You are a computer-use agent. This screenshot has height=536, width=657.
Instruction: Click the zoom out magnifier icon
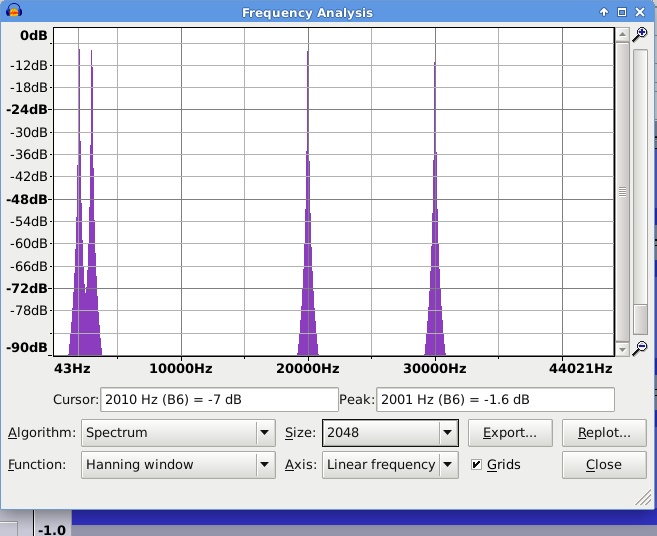640,348
